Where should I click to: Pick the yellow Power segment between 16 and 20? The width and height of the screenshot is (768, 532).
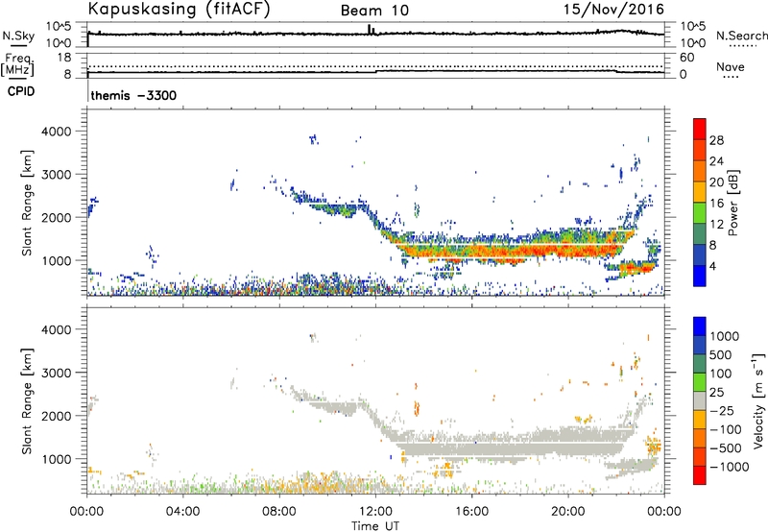pyautogui.click(x=700, y=192)
